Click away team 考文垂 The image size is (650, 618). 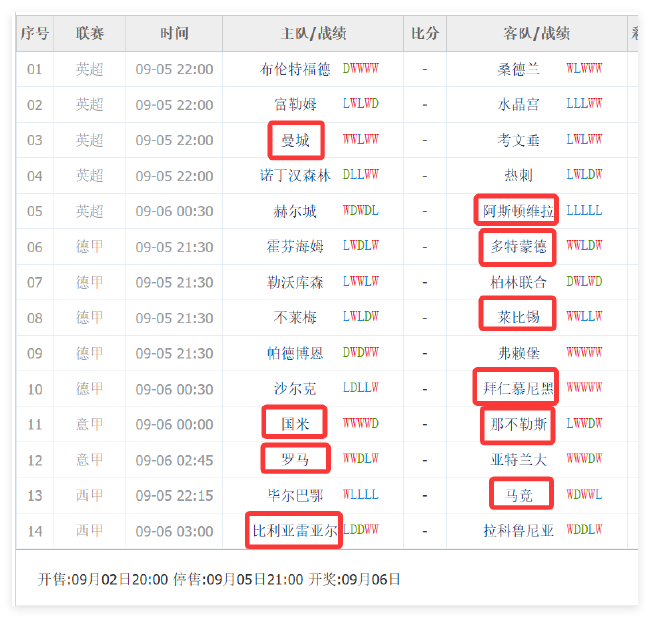coord(518,140)
